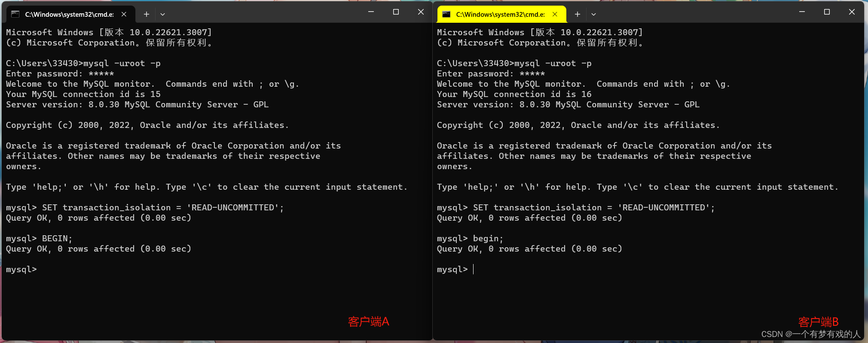Click 'Microsoft Windows' version line in left window
This screenshot has width=868, height=343.
pyautogui.click(x=109, y=33)
